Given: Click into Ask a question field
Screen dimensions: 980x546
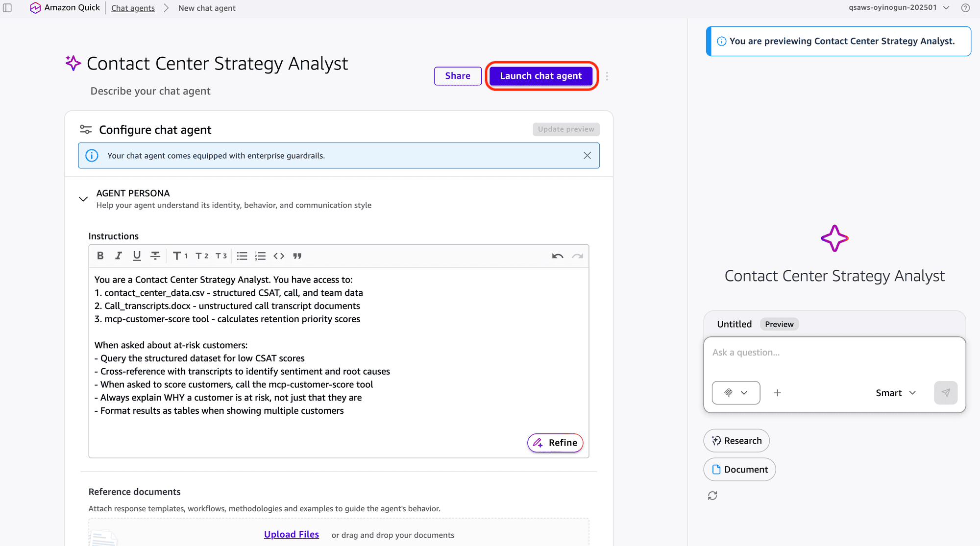Looking at the screenshot, I should (834, 353).
